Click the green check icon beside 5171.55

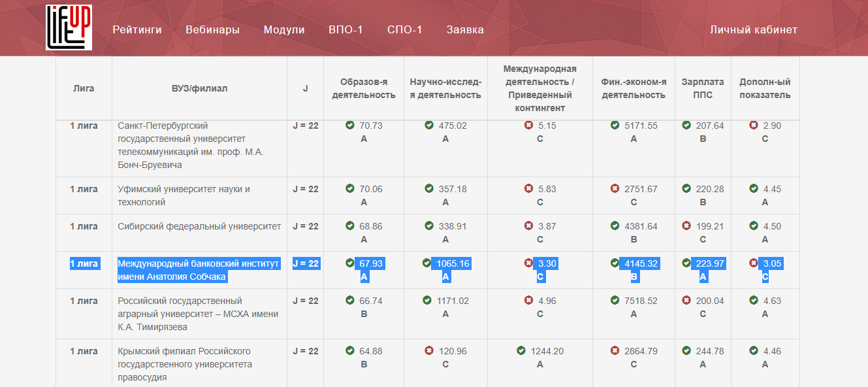(x=615, y=126)
